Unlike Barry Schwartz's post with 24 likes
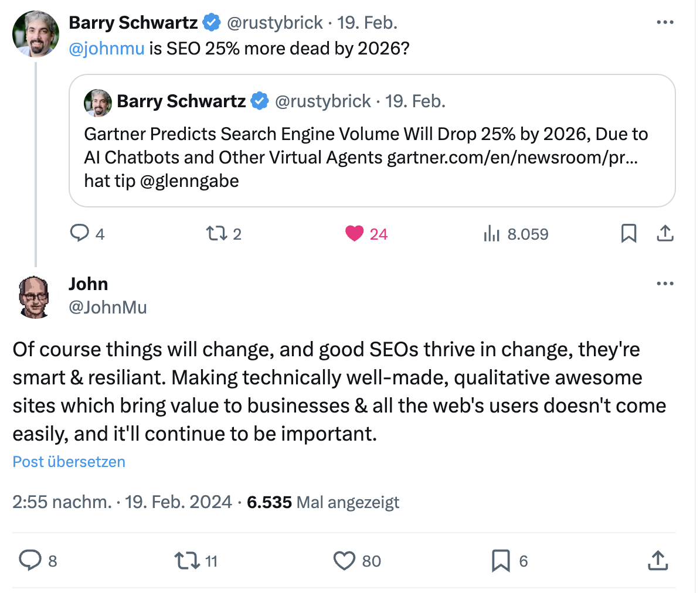 click(355, 234)
